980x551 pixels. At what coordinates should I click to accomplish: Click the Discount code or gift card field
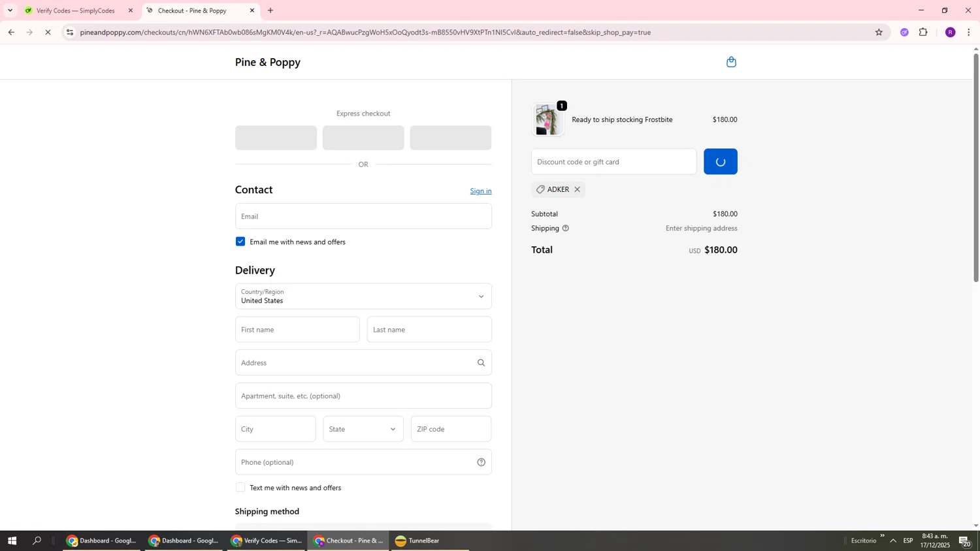coord(613,162)
